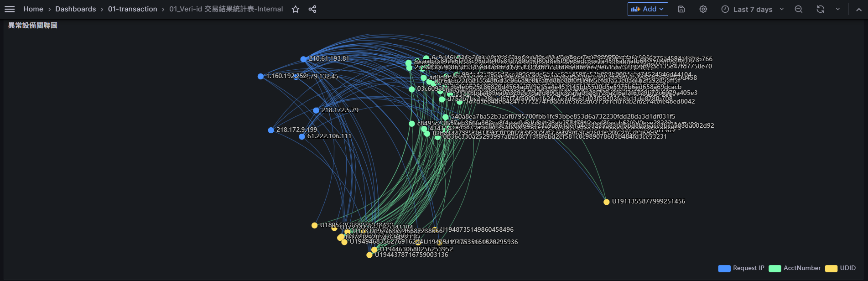
Task: Click the 異常設備關聯圖 panel title
Action: click(x=33, y=26)
